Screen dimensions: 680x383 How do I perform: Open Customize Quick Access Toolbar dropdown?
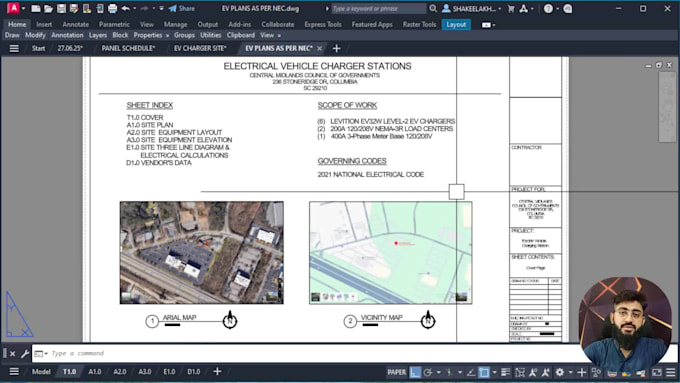(161, 8)
